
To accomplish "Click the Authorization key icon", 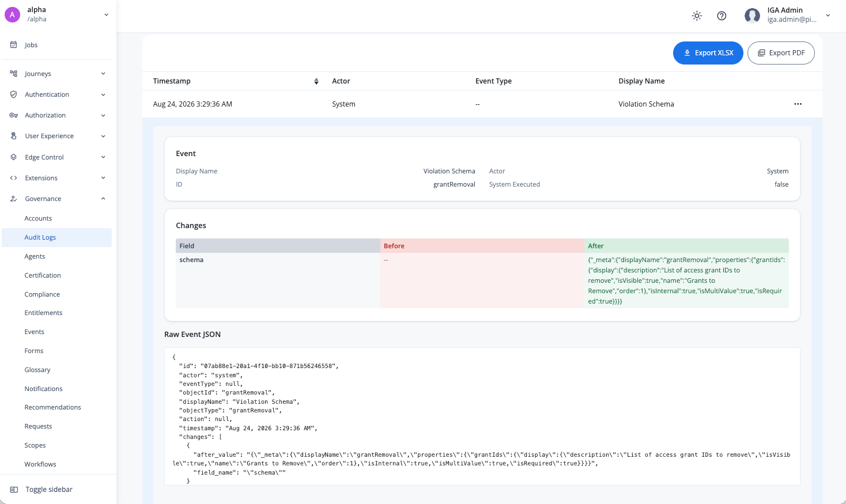I will (x=14, y=115).
